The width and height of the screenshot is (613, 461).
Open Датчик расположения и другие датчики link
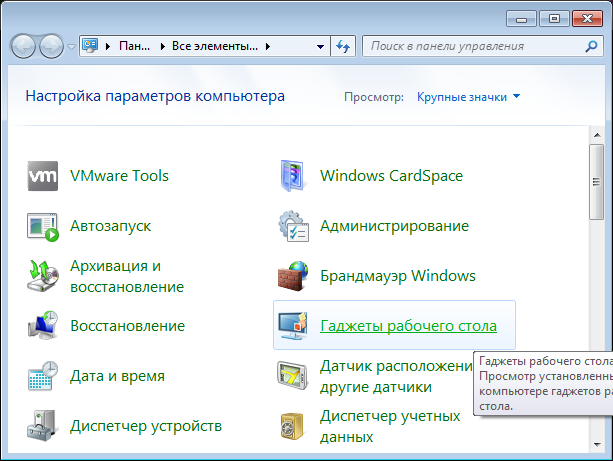[396, 376]
